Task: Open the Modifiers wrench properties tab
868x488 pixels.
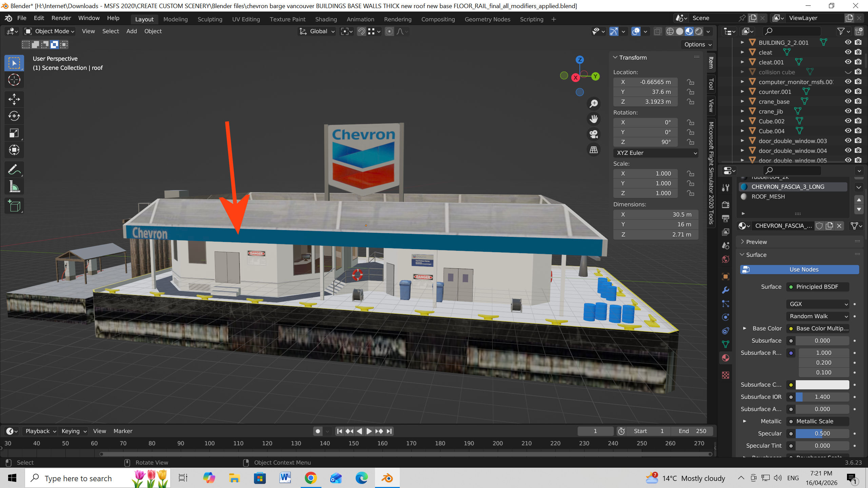Action: (726, 290)
